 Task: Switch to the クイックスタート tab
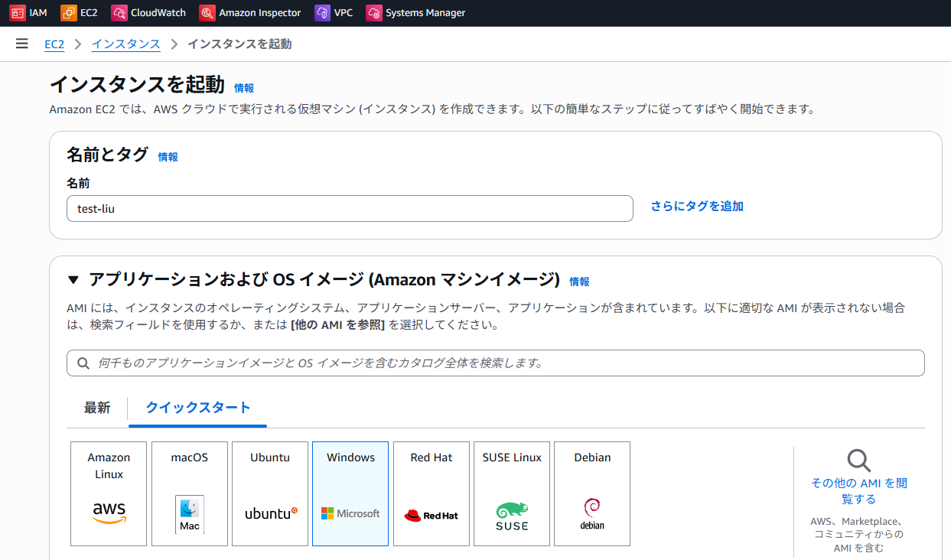click(197, 409)
